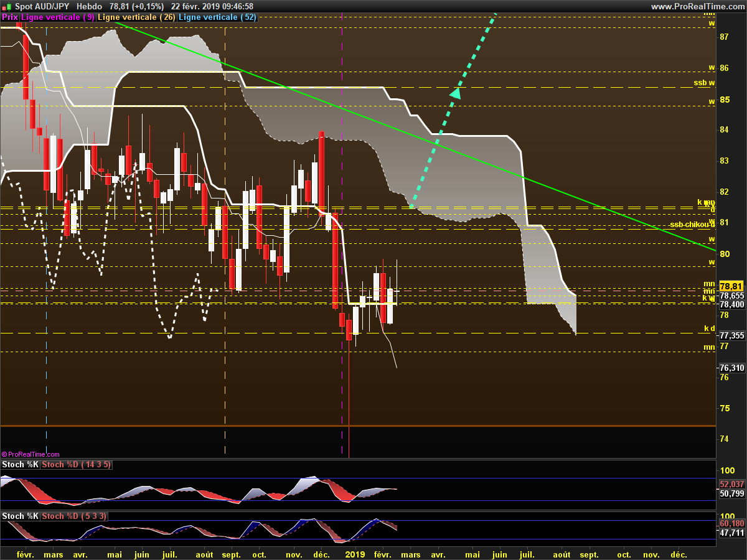The height and width of the screenshot is (560, 747).
Task: Visit the www.ProRealTime.com link
Action: [697, 6]
